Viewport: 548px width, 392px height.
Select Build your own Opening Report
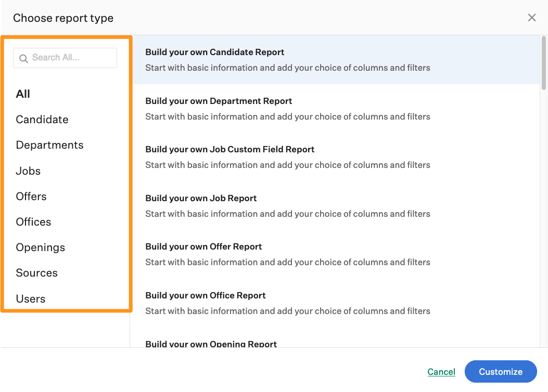(x=336, y=338)
